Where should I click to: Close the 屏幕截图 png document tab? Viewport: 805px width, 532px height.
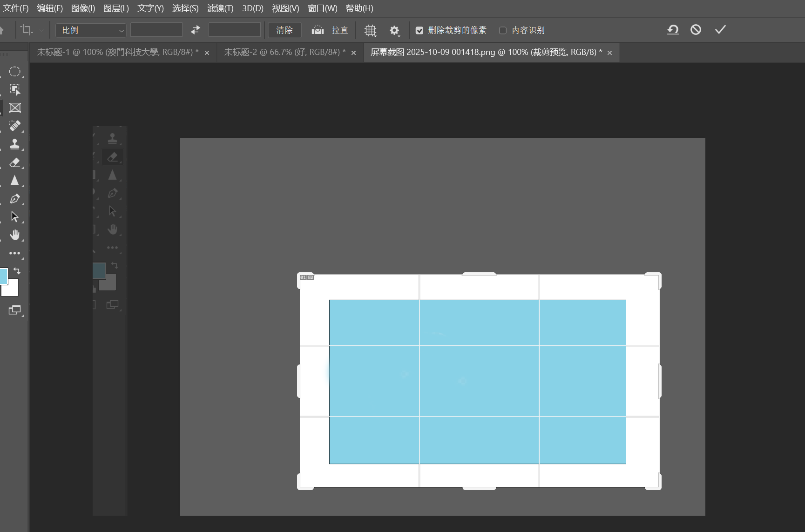click(609, 53)
